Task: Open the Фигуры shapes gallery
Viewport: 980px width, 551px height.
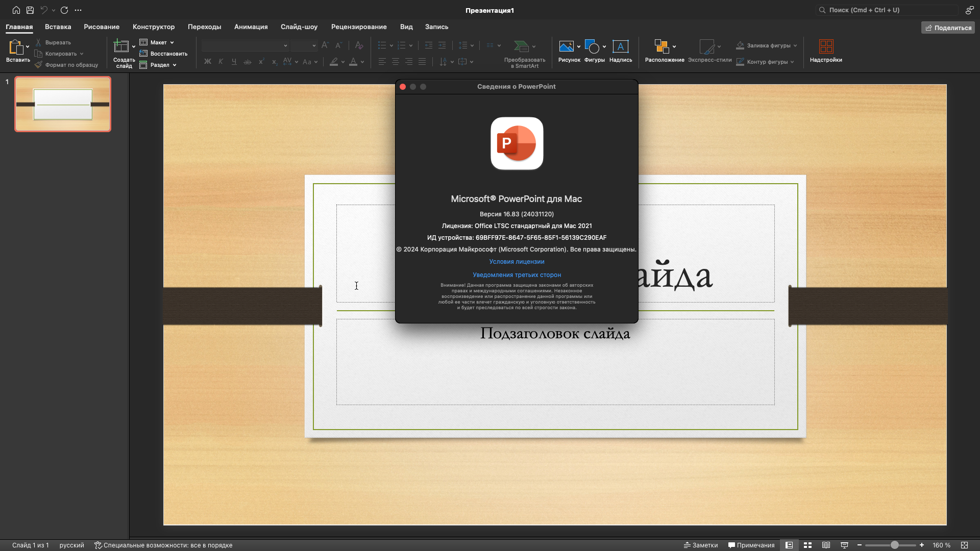Action: (594, 51)
